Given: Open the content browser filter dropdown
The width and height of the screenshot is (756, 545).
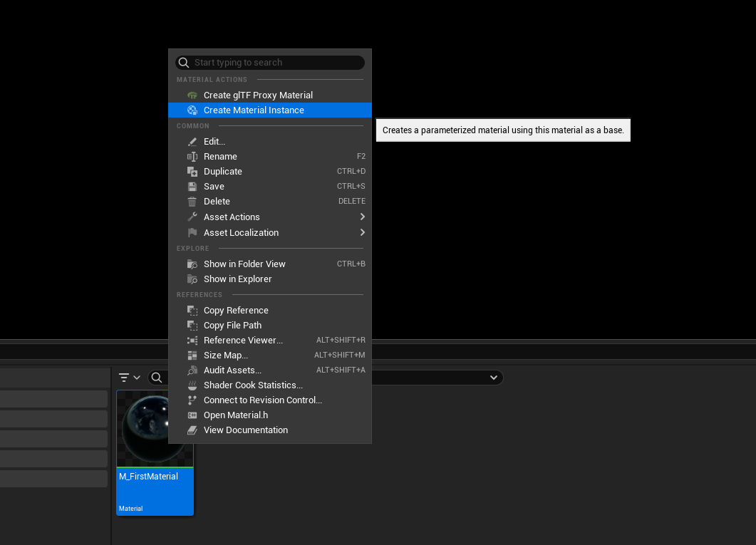Looking at the screenshot, I should tap(130, 378).
